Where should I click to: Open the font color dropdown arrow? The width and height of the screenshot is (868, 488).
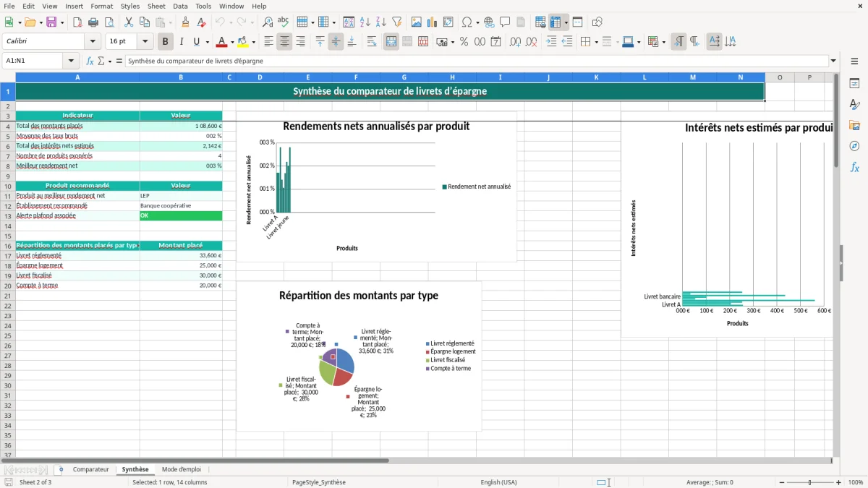click(x=232, y=42)
